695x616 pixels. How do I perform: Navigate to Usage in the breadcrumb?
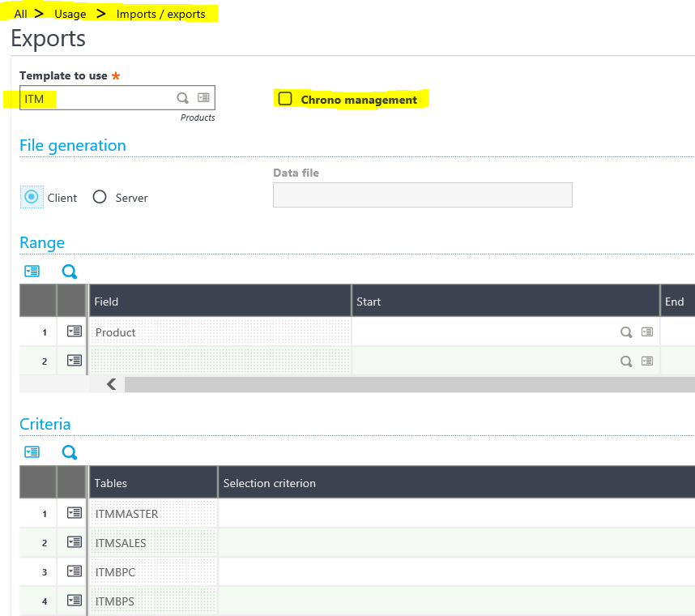coord(70,14)
